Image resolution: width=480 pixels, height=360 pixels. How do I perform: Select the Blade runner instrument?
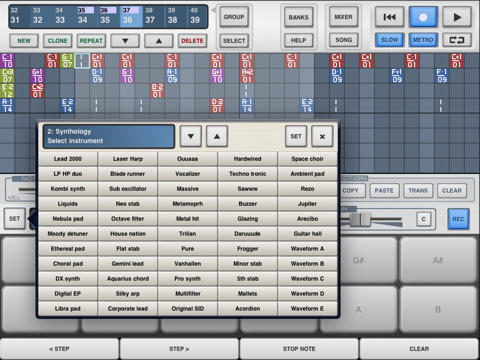pos(128,174)
